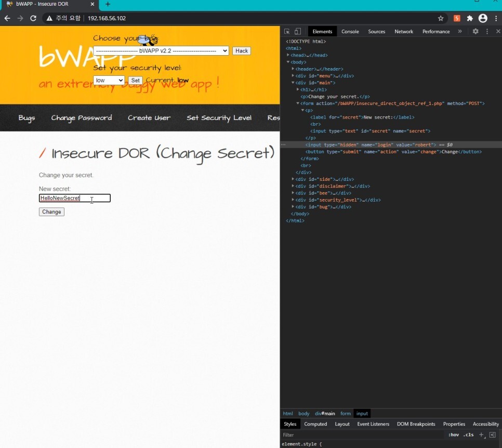
Task: Click the Styles Filter field
Action: [362, 434]
